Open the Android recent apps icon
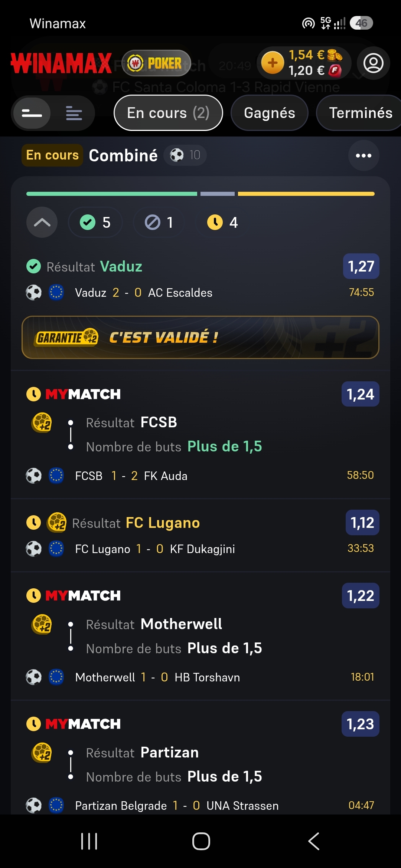Screen dimensions: 401x868 pos(89,841)
